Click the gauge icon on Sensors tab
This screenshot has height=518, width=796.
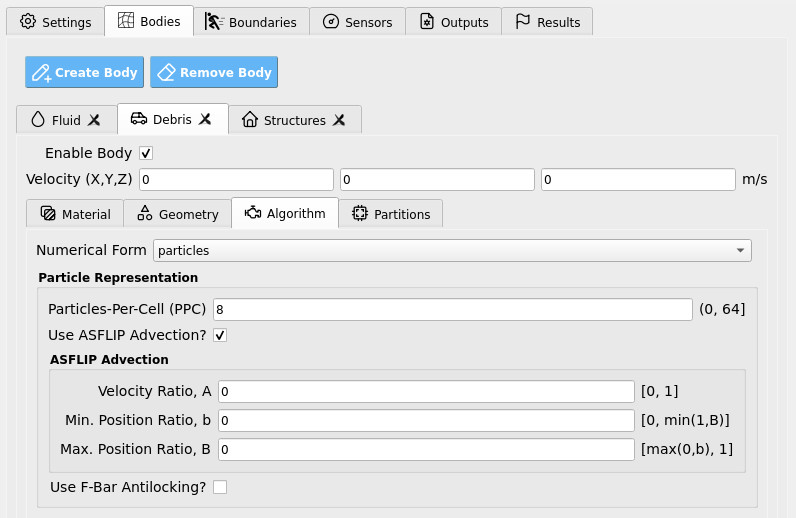point(331,21)
